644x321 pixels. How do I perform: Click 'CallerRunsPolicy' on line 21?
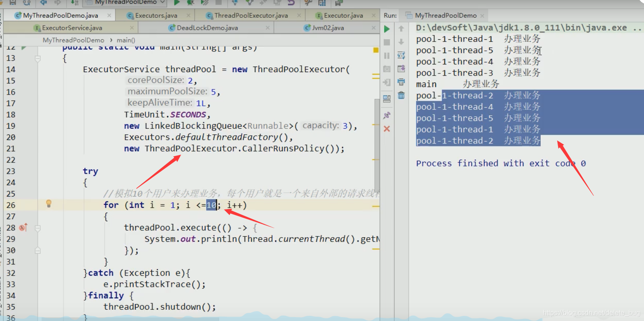pyautogui.click(x=283, y=149)
